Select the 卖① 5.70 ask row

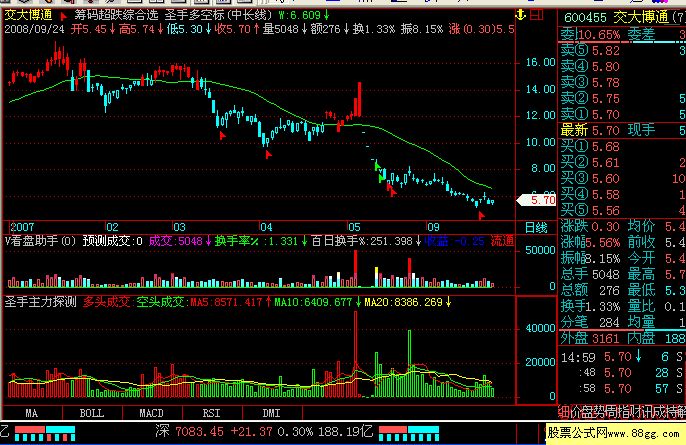622,115
